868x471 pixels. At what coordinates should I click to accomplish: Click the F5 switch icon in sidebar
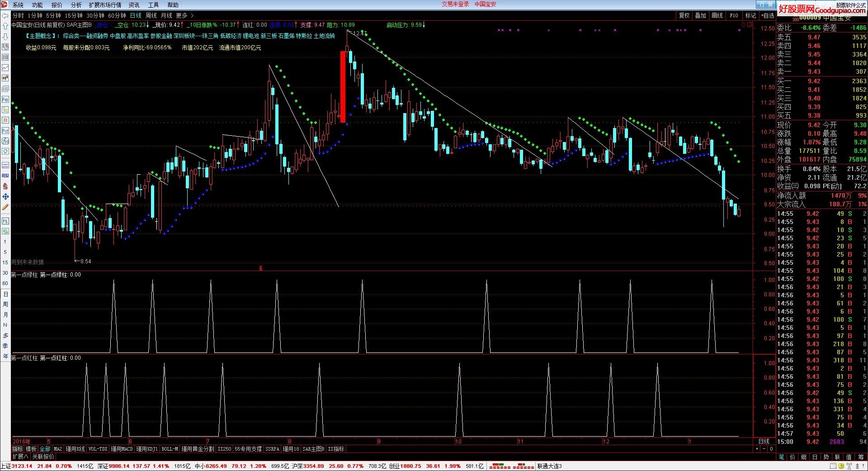tap(5, 221)
